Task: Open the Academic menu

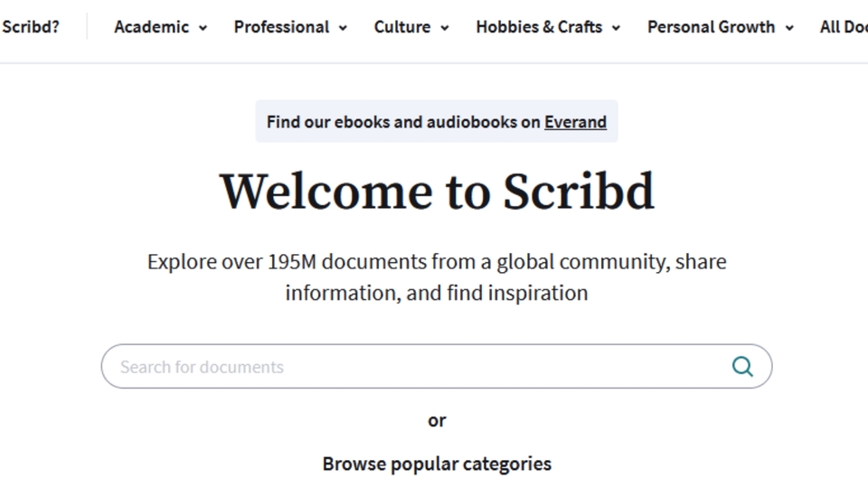Action: tap(161, 27)
